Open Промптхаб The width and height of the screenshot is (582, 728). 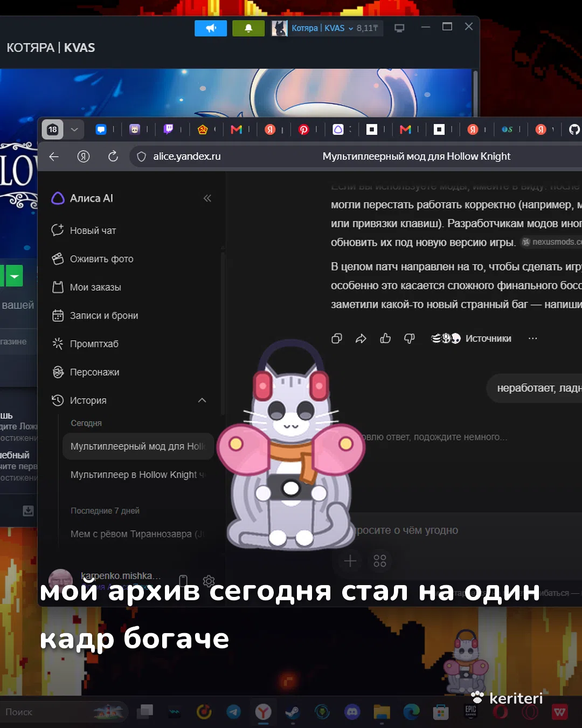[x=85, y=344]
